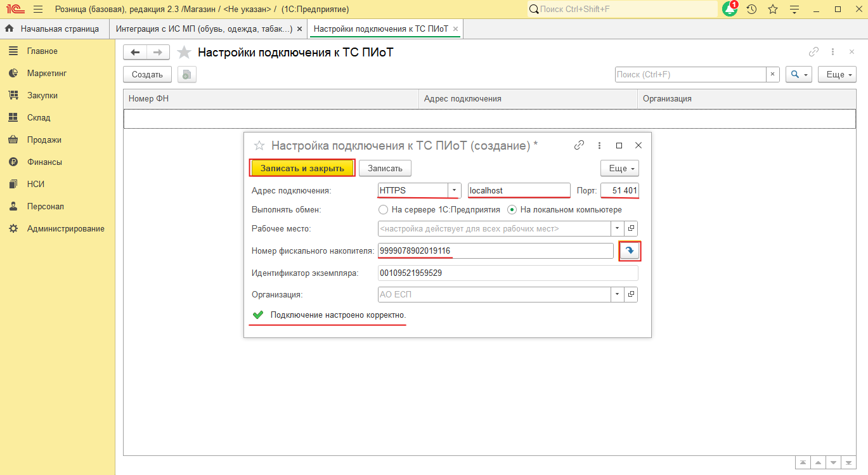Open service menu lines icon in title bar
This screenshot has width=868, height=475.
pos(794,10)
